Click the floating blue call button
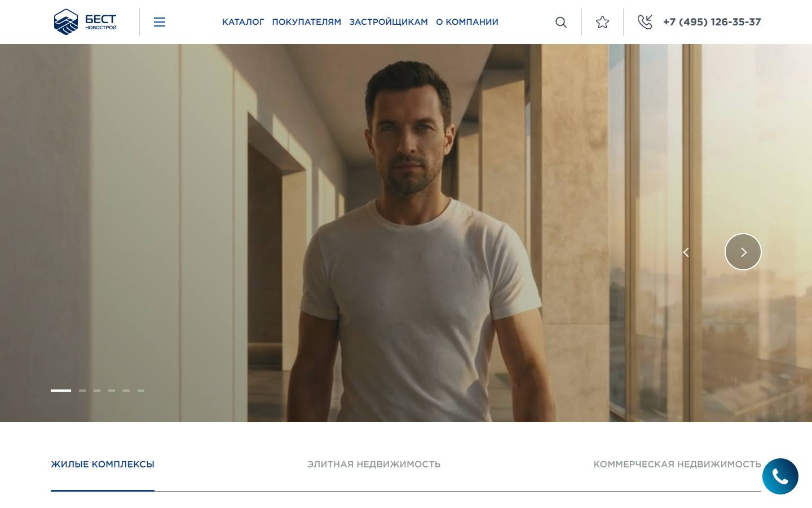The image size is (812, 508). pos(780,476)
